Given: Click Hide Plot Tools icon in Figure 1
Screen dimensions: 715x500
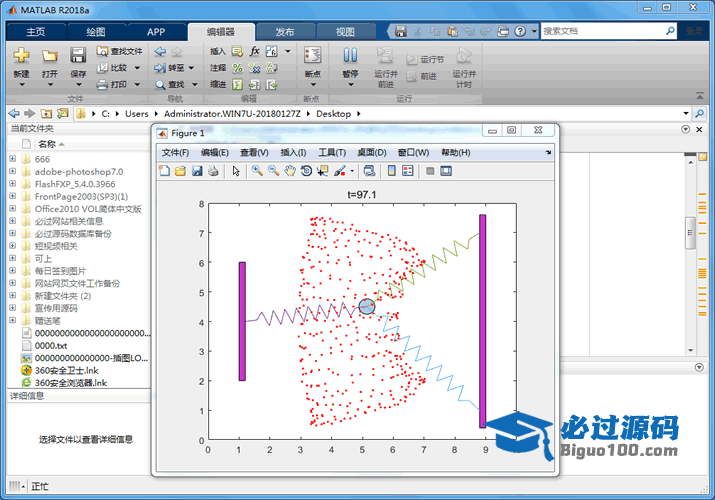Looking at the screenshot, I should pyautogui.click(x=430, y=171).
